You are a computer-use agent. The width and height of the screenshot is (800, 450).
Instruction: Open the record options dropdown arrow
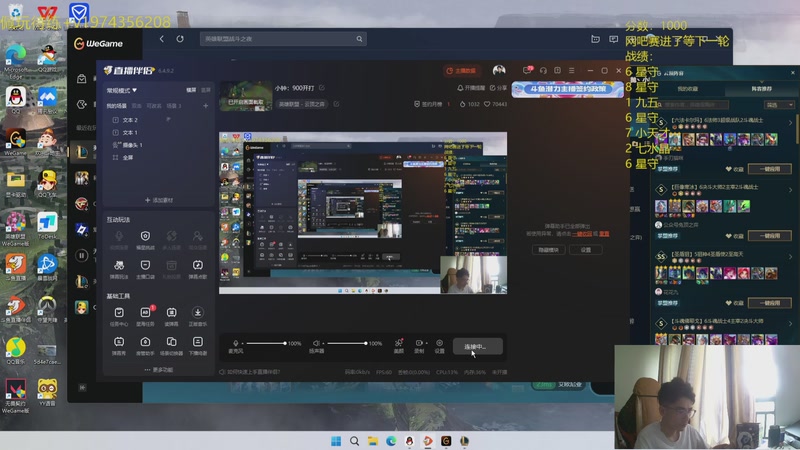426,343
